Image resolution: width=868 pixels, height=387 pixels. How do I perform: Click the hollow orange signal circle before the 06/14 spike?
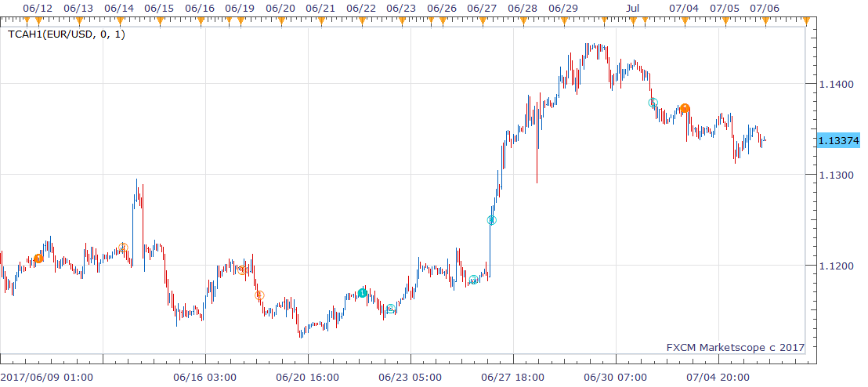click(124, 248)
